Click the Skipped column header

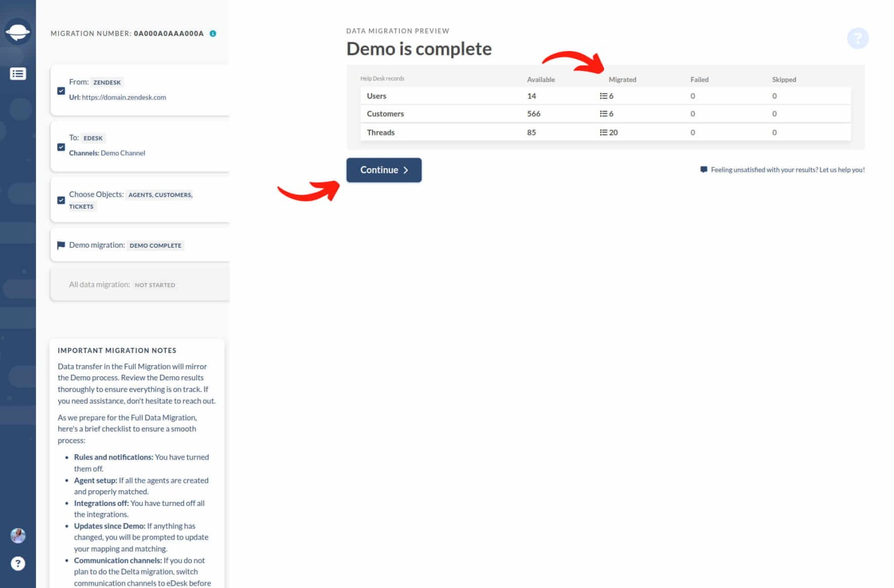[784, 80]
